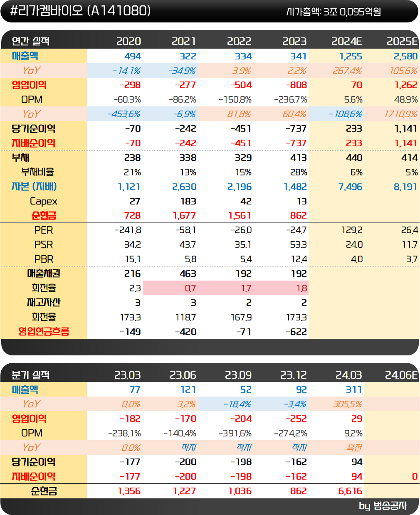Click quarterly YoY value -18.4%
420x515 pixels.
(237, 404)
